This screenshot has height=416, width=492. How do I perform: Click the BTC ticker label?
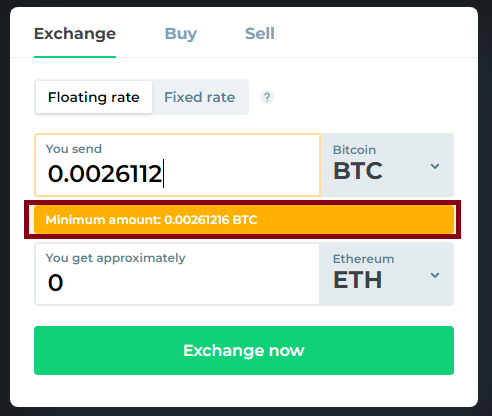pos(358,171)
